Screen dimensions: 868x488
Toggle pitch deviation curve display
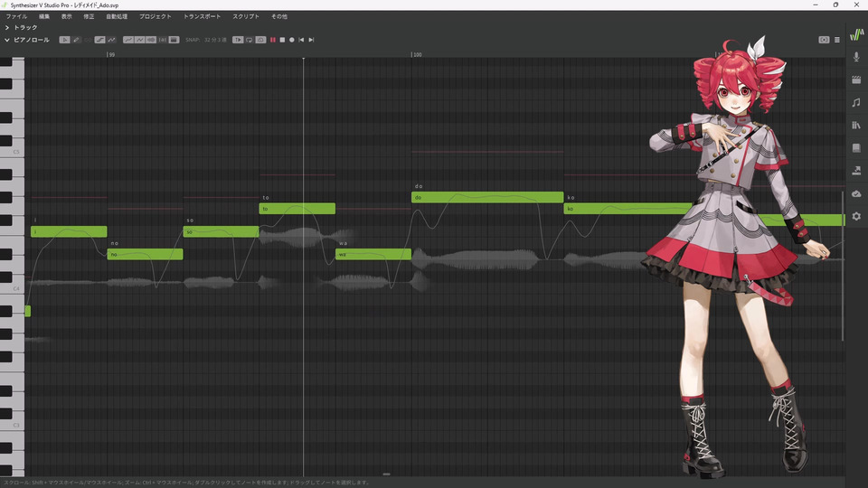coord(139,40)
